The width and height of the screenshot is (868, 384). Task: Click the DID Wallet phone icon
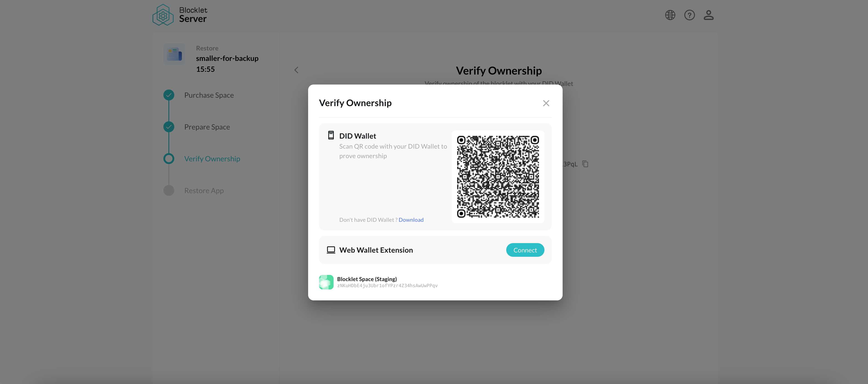pyautogui.click(x=331, y=135)
